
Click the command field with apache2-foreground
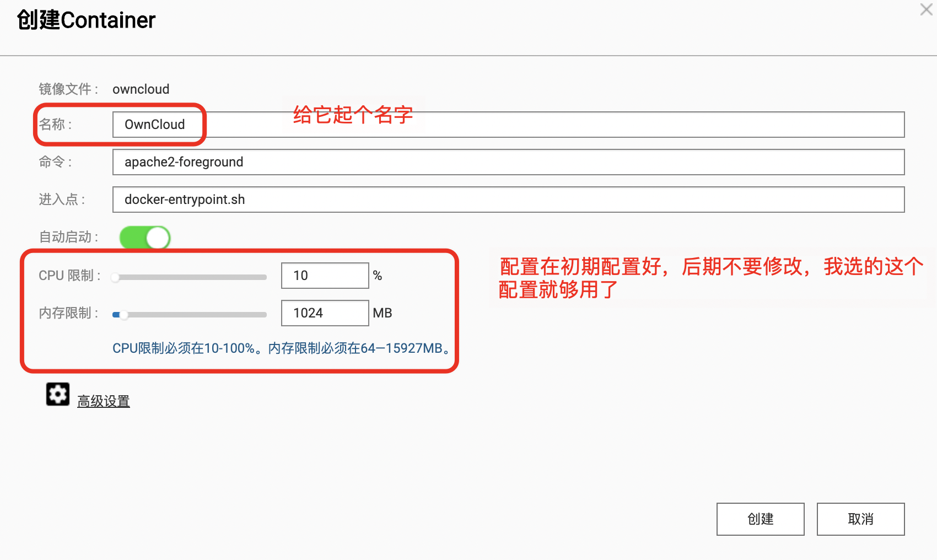[508, 162]
